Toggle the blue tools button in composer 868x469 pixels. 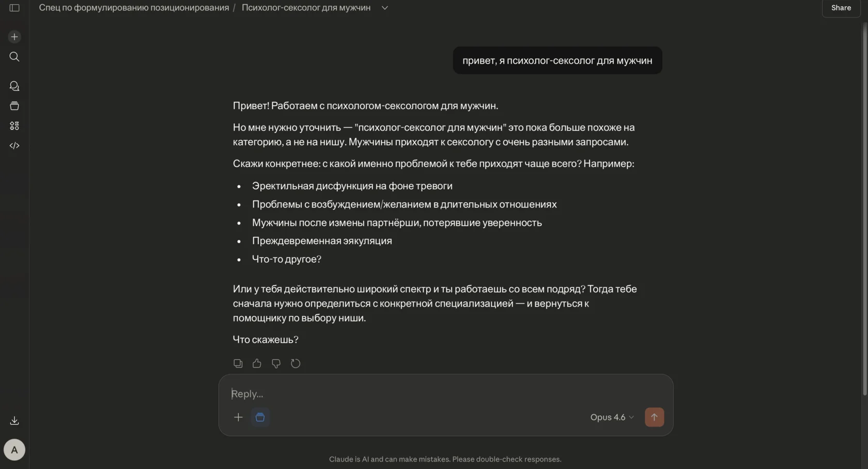[260, 417]
